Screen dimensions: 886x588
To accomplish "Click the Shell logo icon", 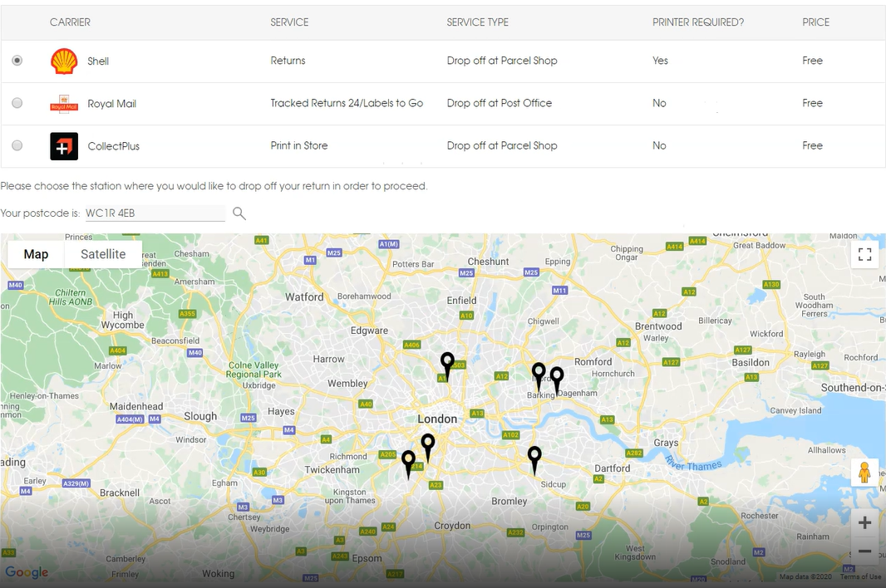I will coord(64,61).
